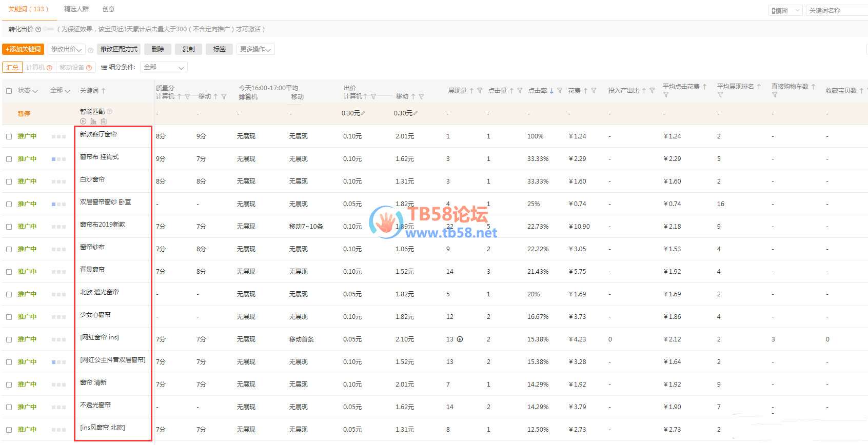This screenshot has height=445, width=868.
Task: Click the filter funnel icon next to 展现量
Action: [480, 91]
